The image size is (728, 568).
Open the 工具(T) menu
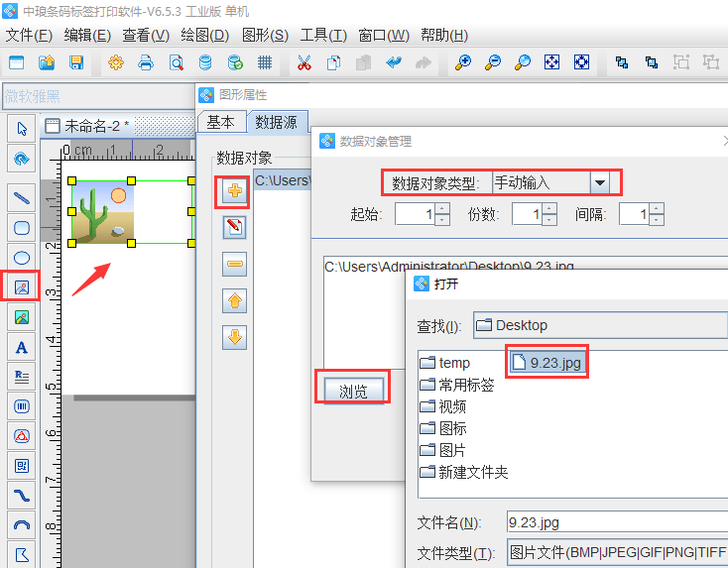[323, 35]
